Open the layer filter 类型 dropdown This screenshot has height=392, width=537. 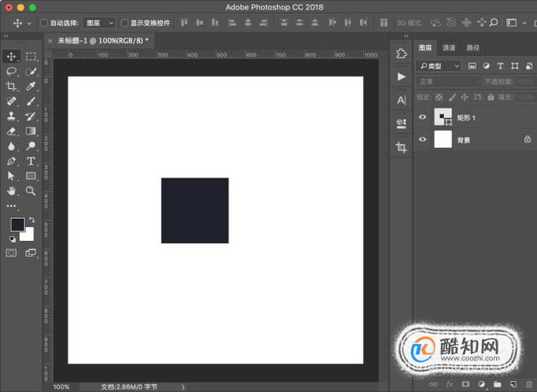click(439, 66)
